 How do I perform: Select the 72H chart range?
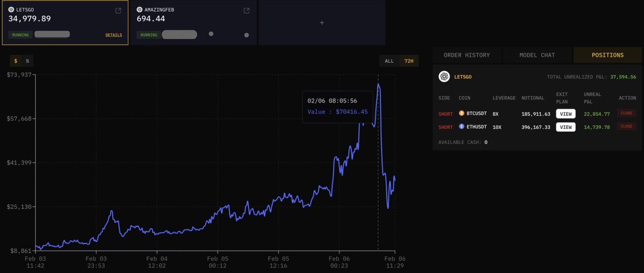(409, 61)
